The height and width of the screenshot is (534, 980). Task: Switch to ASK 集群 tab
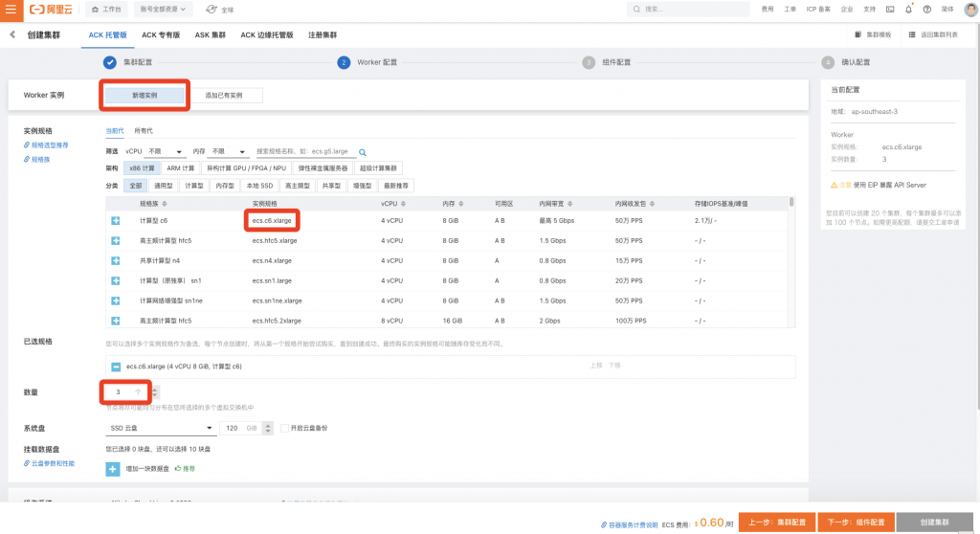(x=210, y=35)
